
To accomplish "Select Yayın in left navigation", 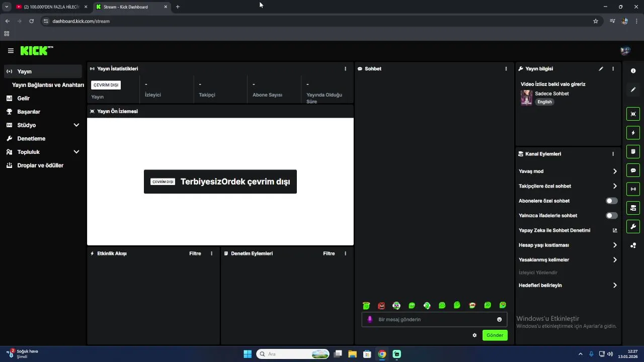I will pos(43,71).
